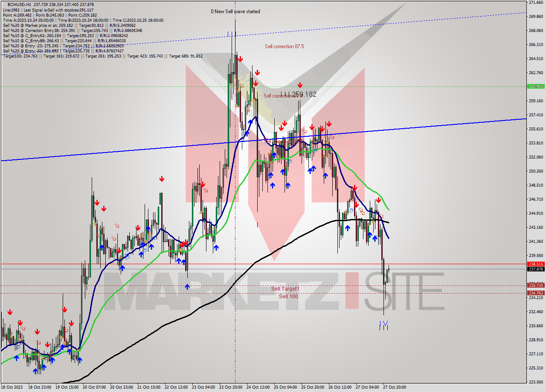The height and width of the screenshot is (392, 546).
Task: Click the '18 Oct 2023' time axis label
Action: (x=12, y=387)
